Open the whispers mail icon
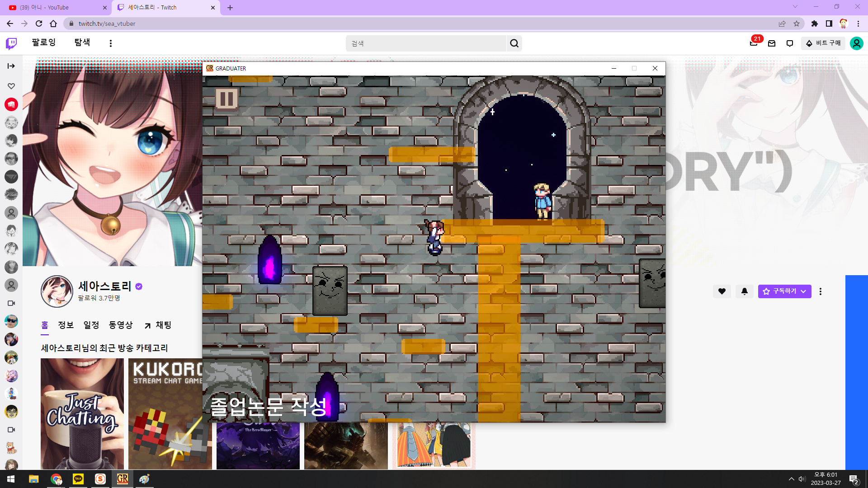This screenshot has height=488, width=868. [x=772, y=43]
